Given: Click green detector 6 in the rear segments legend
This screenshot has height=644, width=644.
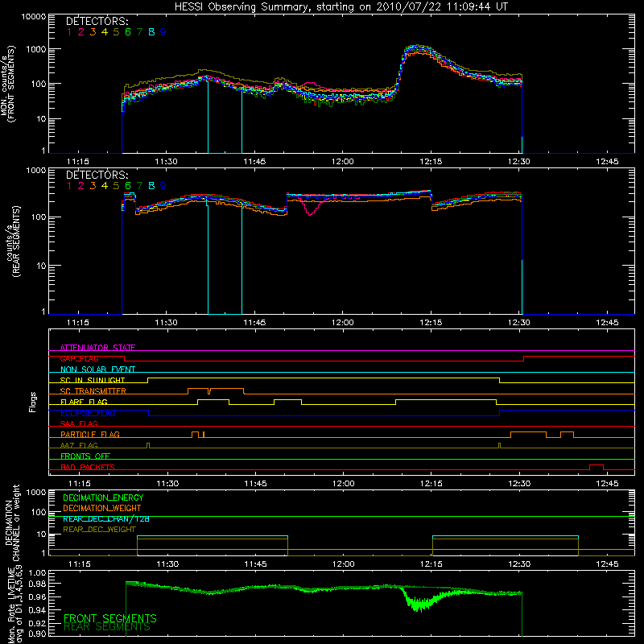Looking at the screenshot, I should click(128, 186).
